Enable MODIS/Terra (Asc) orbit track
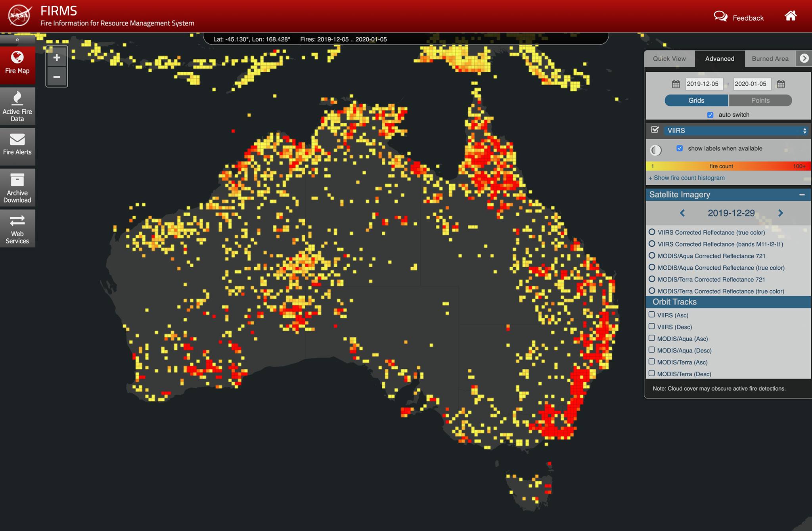The width and height of the screenshot is (812, 531). 651,361
